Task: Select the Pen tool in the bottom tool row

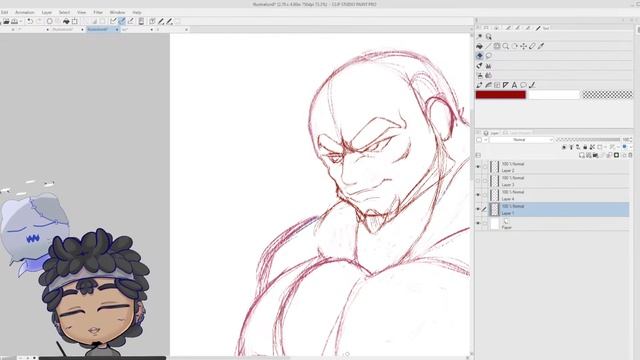Action: pos(480,85)
